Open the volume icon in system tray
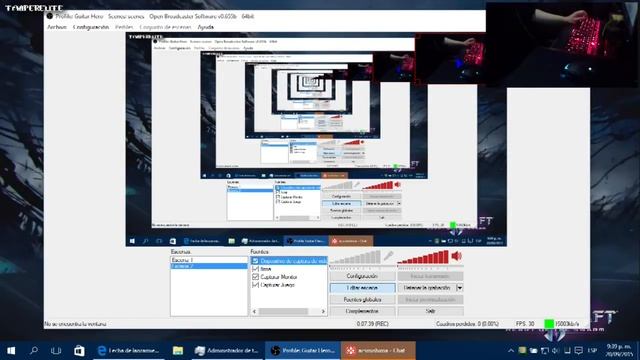 [x=556, y=351]
